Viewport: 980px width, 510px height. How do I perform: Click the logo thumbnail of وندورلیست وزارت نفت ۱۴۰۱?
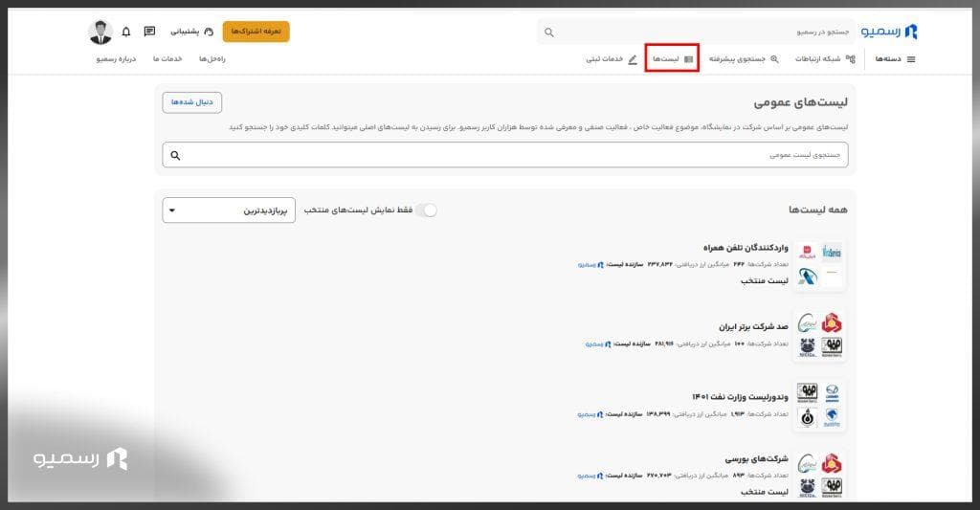coord(819,405)
